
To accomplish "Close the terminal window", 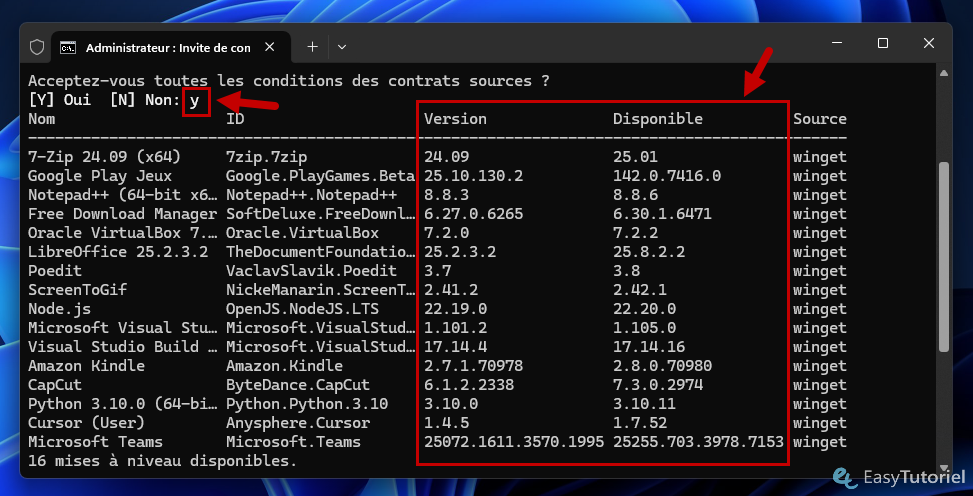I will [928, 43].
